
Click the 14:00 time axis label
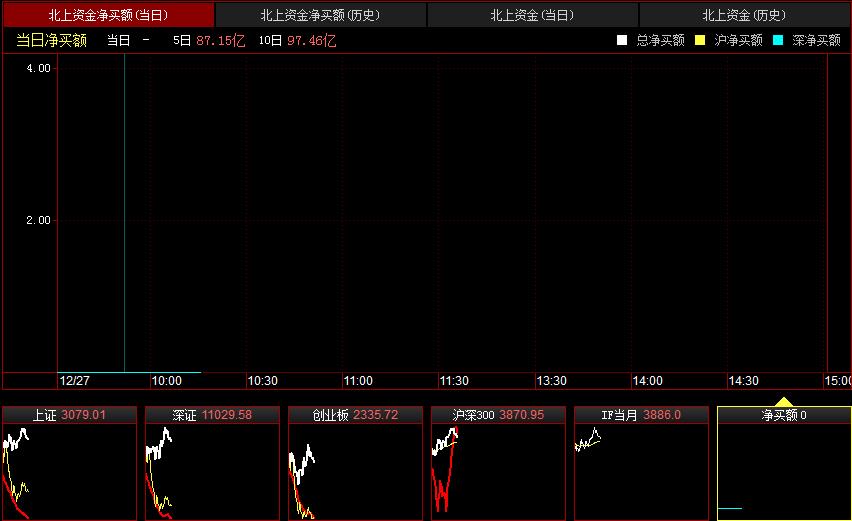click(x=647, y=381)
